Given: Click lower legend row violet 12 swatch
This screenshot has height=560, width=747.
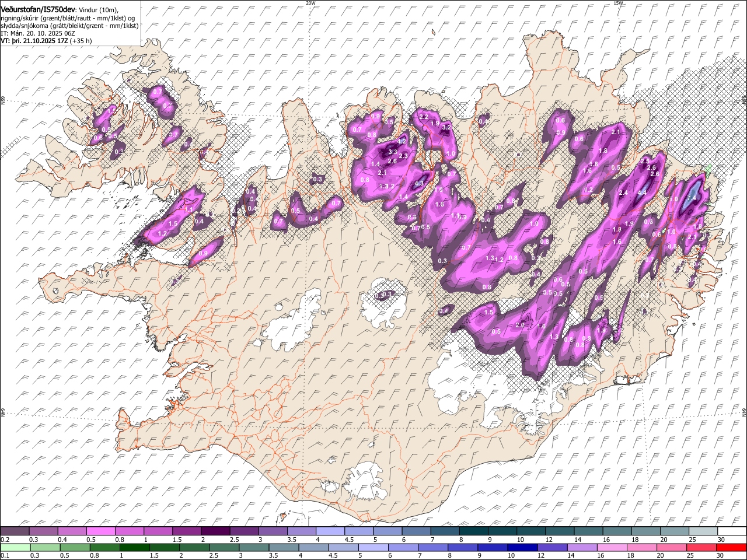Looking at the screenshot, I should click(552, 547).
